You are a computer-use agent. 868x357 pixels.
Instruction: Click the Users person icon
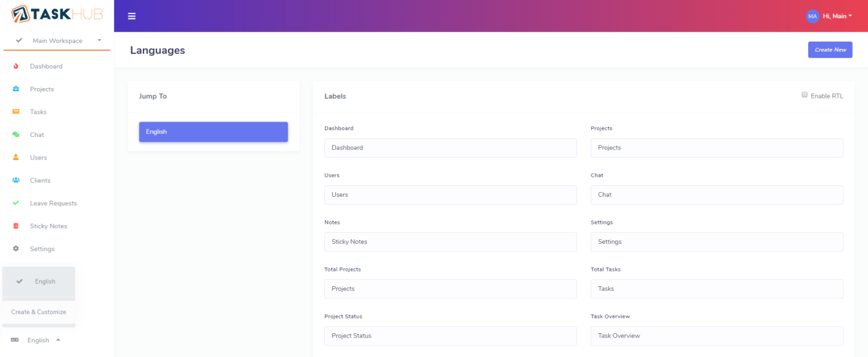16,158
